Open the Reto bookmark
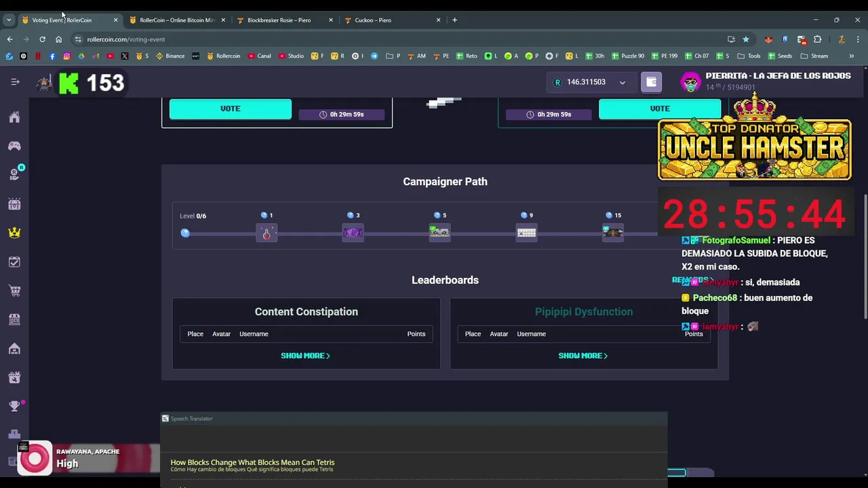 pyautogui.click(x=467, y=56)
